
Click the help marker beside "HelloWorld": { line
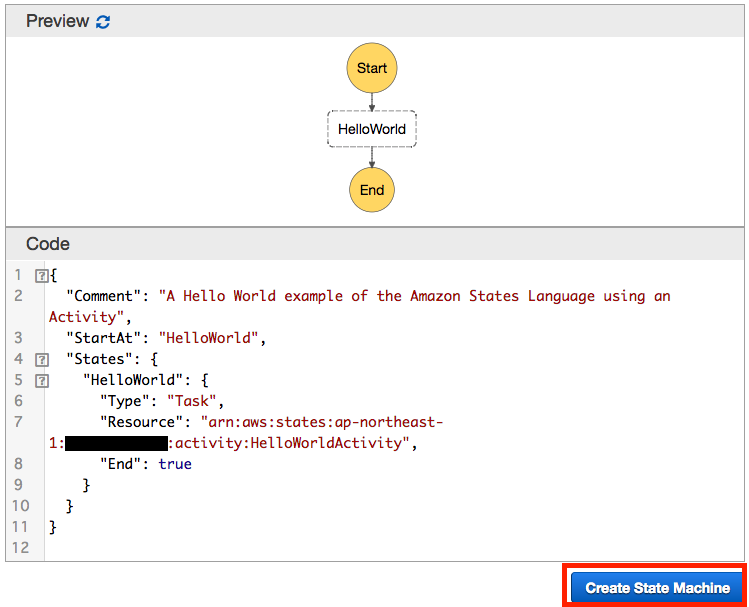pos(42,381)
